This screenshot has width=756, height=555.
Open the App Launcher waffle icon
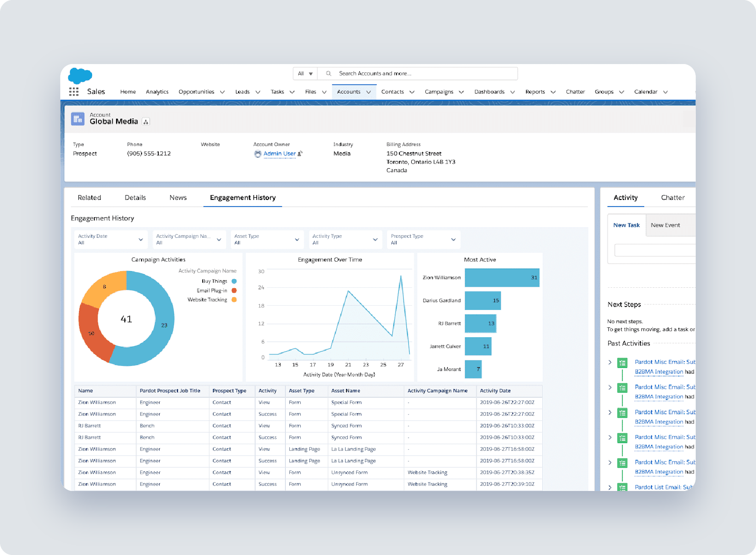[x=74, y=91]
